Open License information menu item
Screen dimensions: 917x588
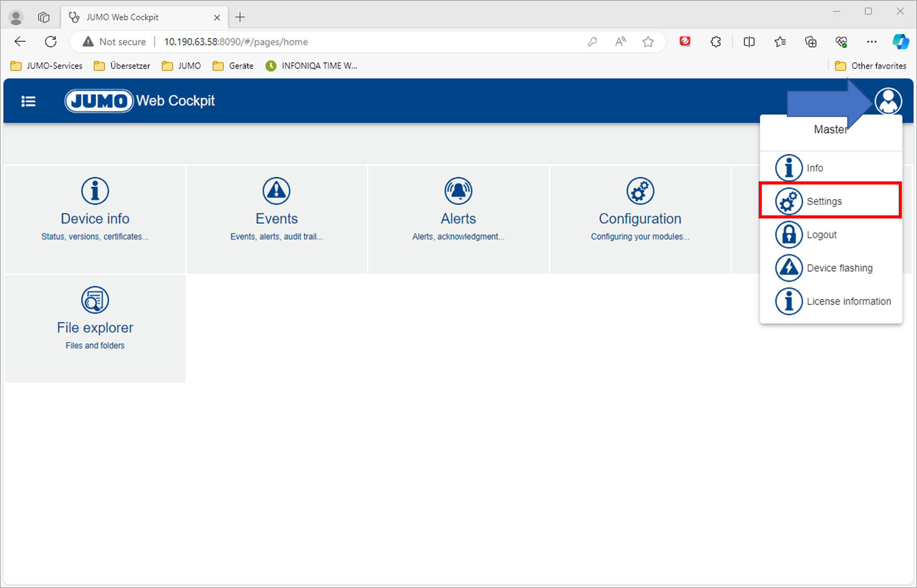click(x=848, y=302)
